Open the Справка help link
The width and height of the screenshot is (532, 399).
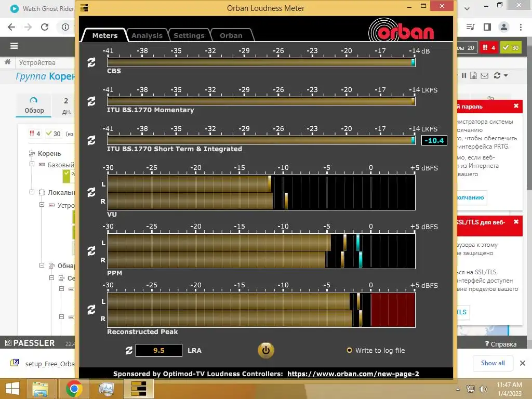point(501,344)
